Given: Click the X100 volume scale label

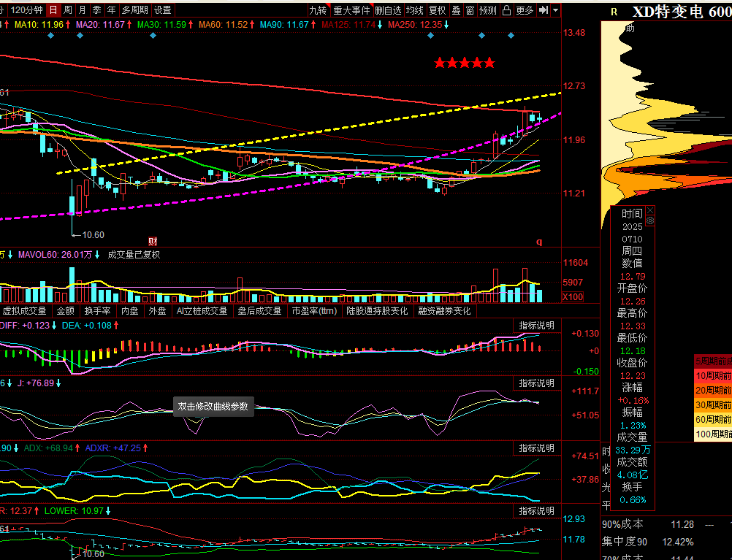Looking at the screenshot, I should [x=573, y=297].
